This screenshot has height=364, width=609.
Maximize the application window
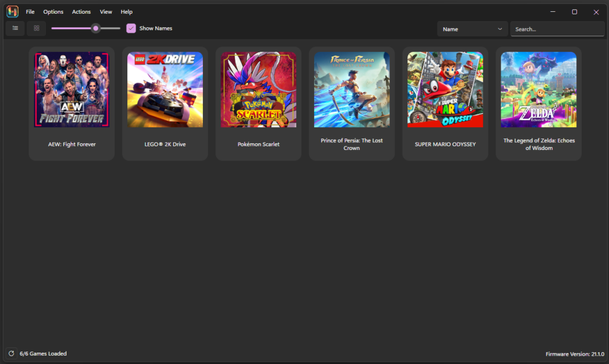tap(575, 12)
